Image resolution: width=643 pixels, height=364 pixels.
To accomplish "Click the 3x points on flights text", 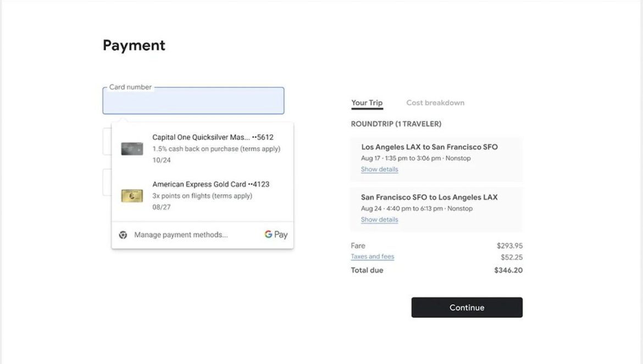I will pos(202,195).
